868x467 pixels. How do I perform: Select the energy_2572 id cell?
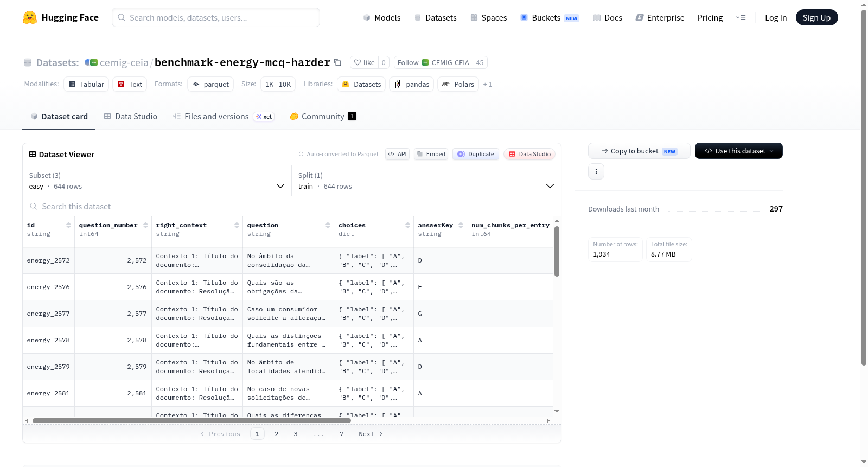coord(48,260)
